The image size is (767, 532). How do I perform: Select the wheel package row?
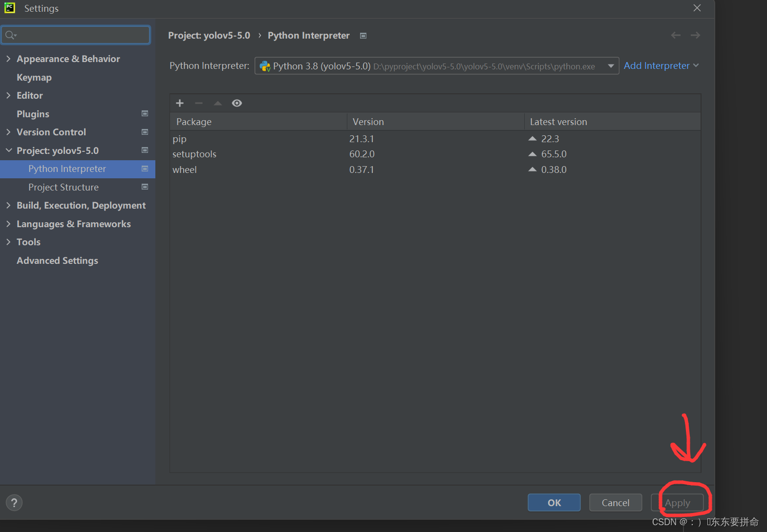(435, 170)
